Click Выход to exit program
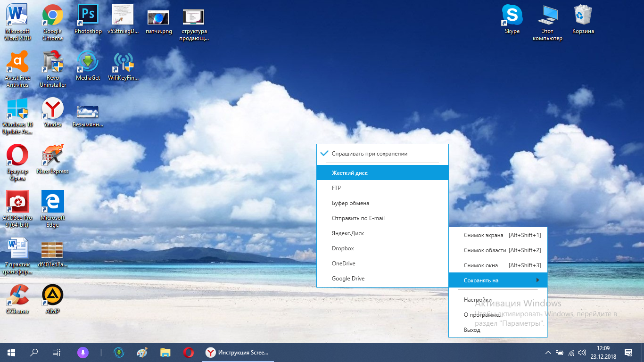This screenshot has height=362, width=644. click(498, 329)
